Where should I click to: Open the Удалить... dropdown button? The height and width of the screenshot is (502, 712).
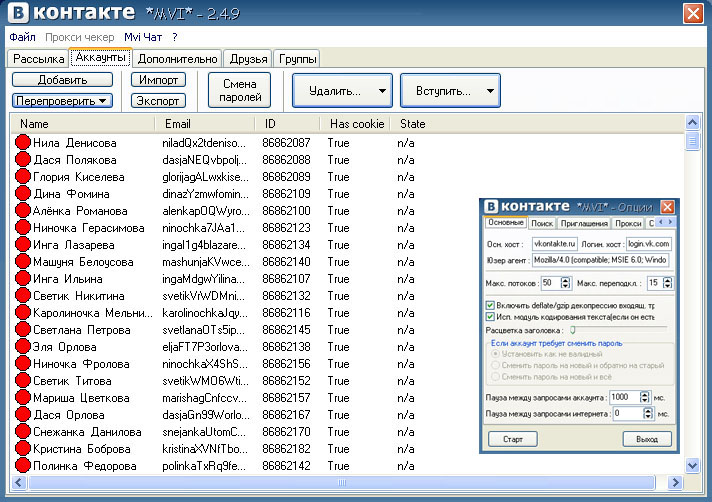point(342,91)
